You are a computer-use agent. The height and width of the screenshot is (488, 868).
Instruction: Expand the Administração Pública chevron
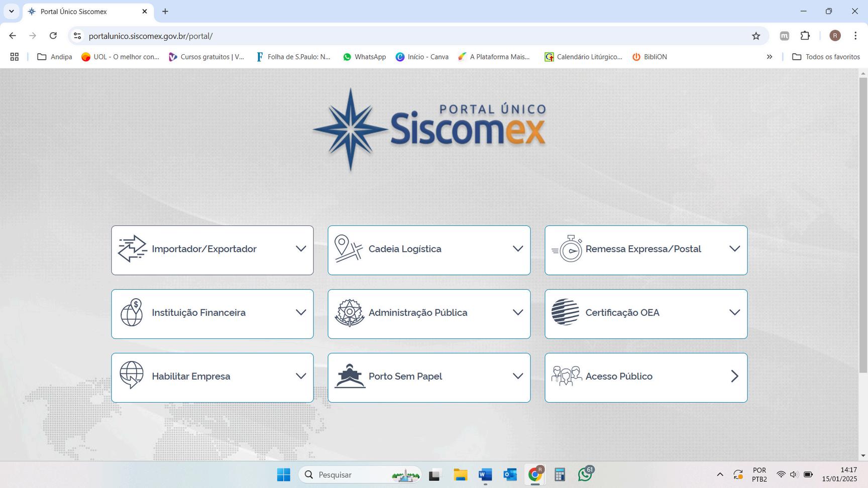pos(518,312)
